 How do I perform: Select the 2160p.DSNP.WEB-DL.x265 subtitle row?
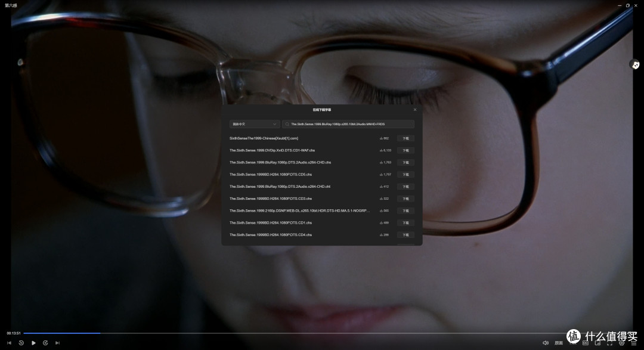point(322,210)
